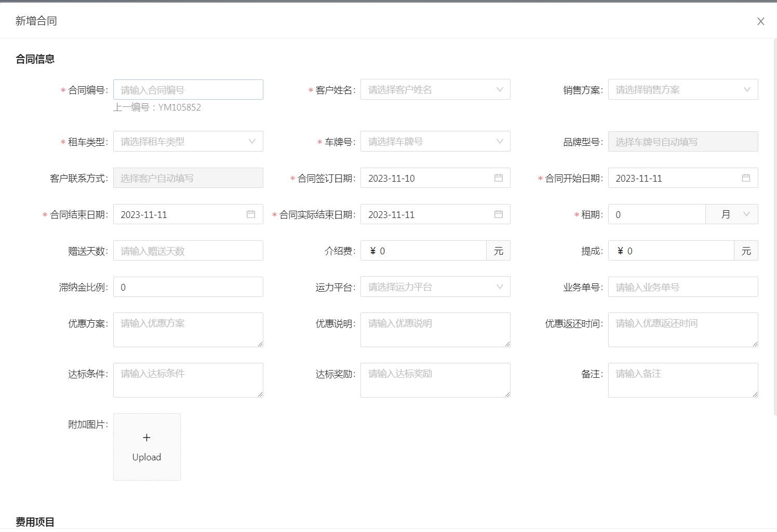Click calendar icon in 合同签订日期 field
Screen dimensions: 777x532
[x=498, y=178]
